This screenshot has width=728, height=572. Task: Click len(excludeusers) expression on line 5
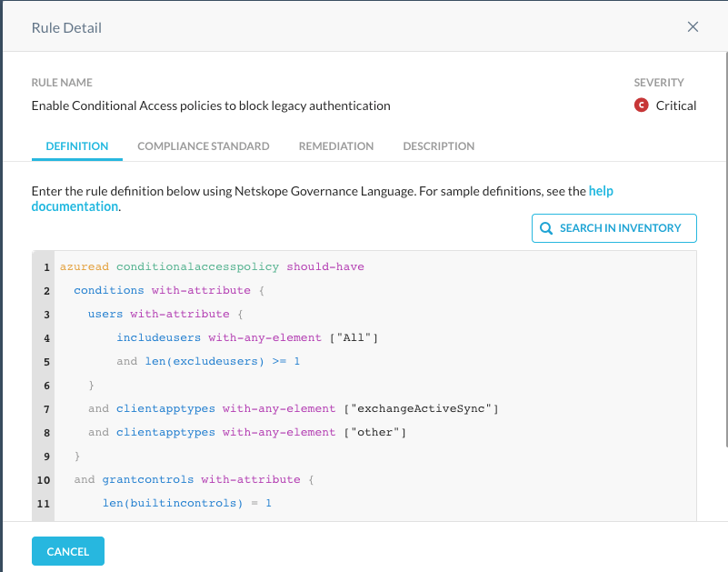tap(204, 362)
